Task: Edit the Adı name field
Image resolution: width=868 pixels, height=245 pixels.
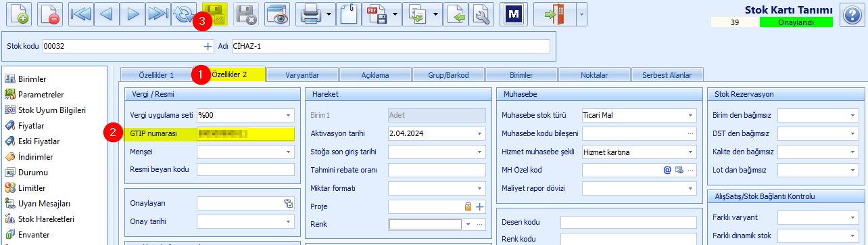Action: (390, 47)
